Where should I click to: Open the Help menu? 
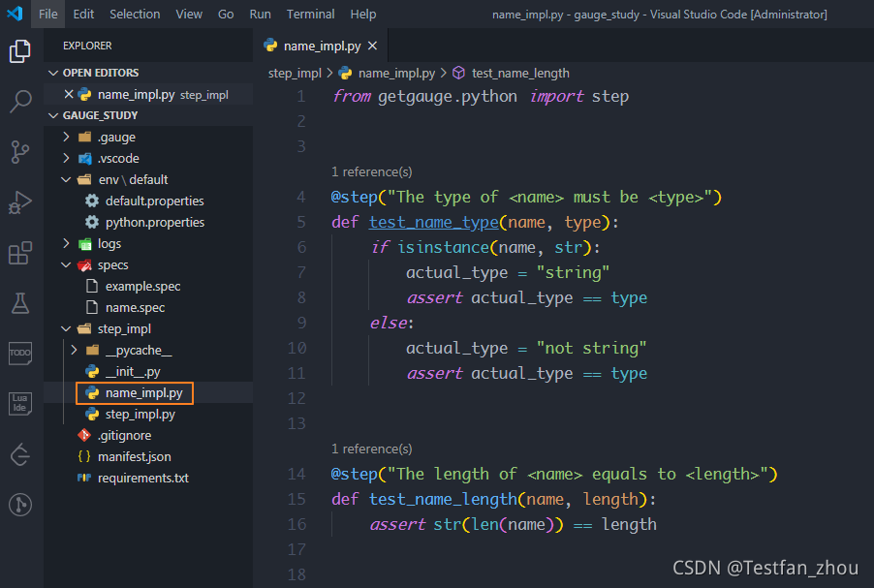point(362,14)
